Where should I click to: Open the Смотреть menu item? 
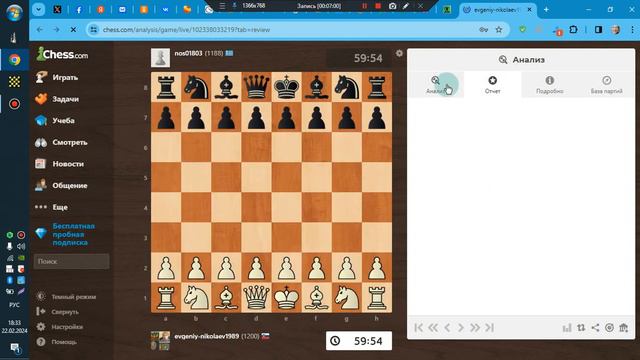[69, 142]
